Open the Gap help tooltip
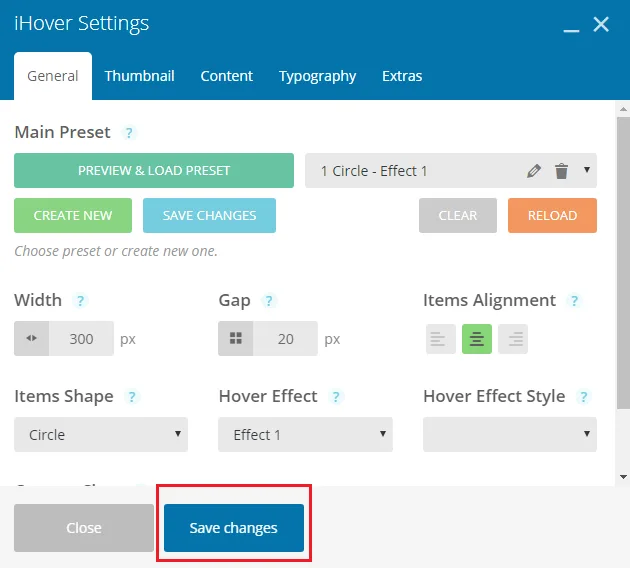Image resolution: width=630 pixels, height=568 pixels. click(x=269, y=300)
